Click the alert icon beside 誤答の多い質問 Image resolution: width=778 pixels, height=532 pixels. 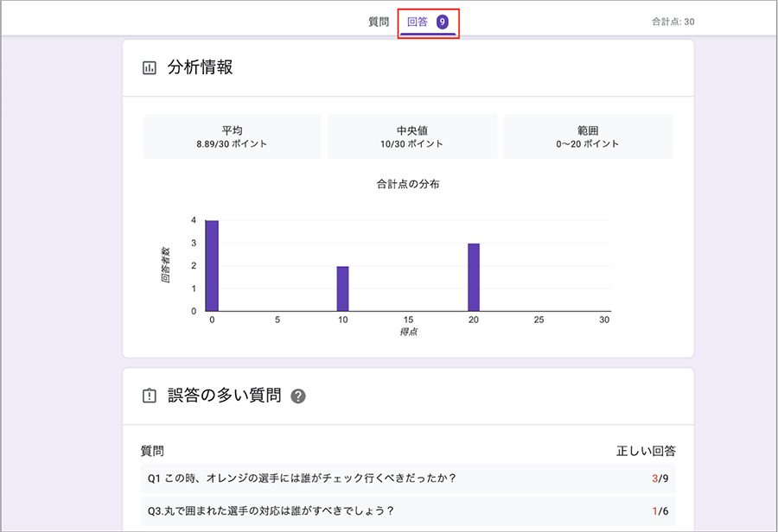(x=150, y=396)
